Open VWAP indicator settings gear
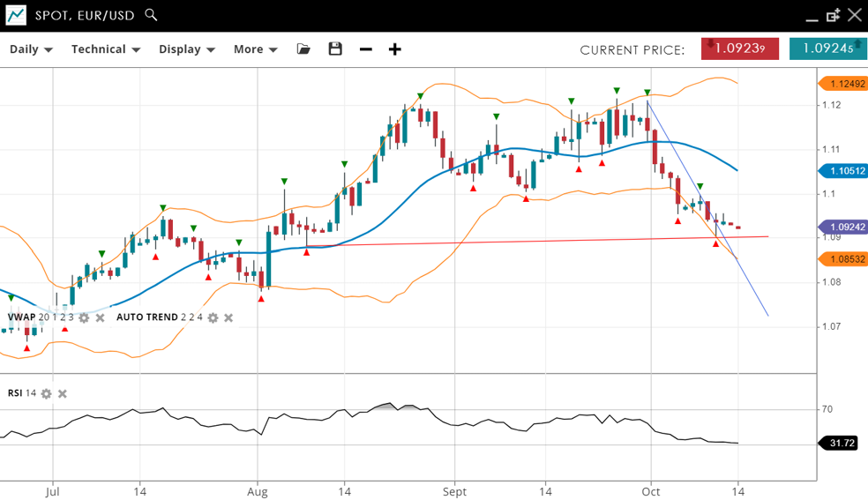868x500 pixels. coord(84,317)
